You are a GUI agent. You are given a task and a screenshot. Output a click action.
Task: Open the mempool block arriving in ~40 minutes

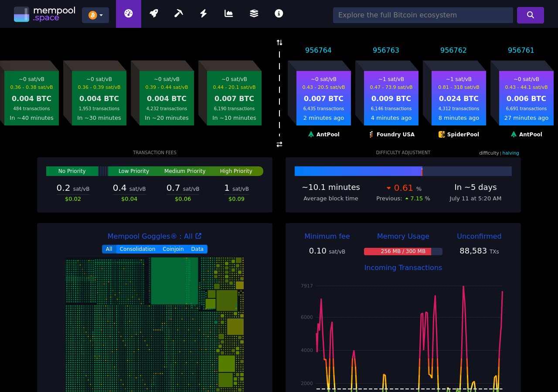[x=31, y=98]
